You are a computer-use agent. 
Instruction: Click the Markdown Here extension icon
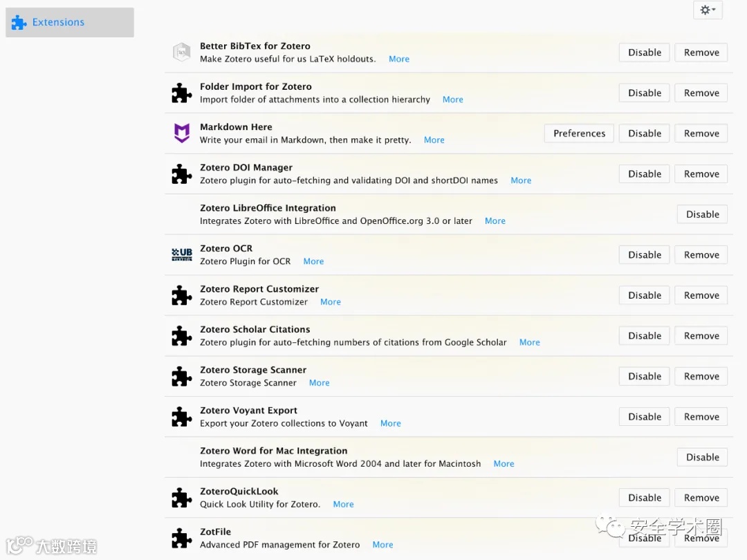[181, 133]
